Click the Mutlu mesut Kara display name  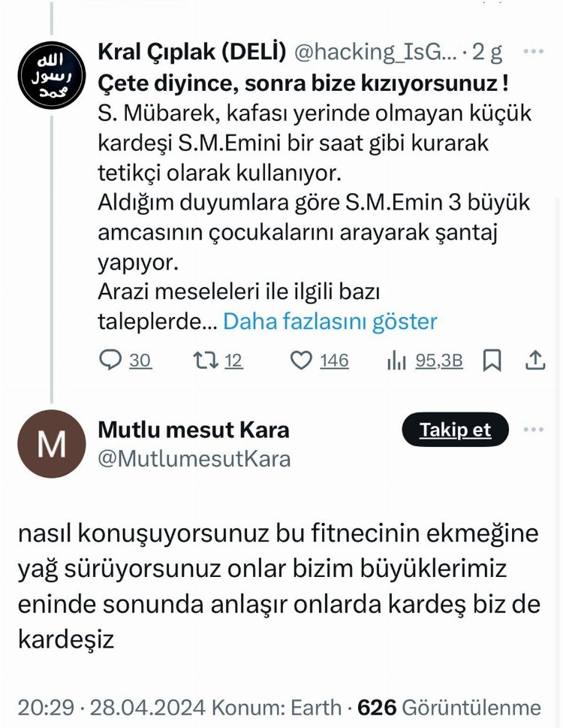point(194,430)
